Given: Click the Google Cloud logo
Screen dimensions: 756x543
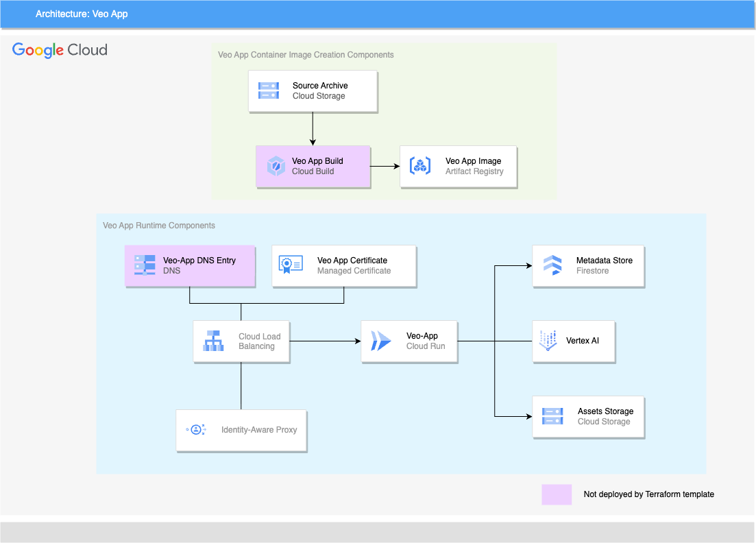Looking at the screenshot, I should click(60, 50).
